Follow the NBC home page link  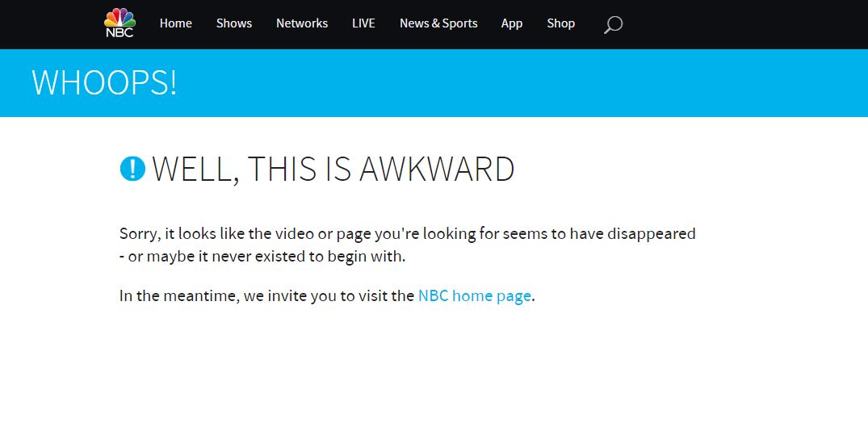tap(474, 295)
